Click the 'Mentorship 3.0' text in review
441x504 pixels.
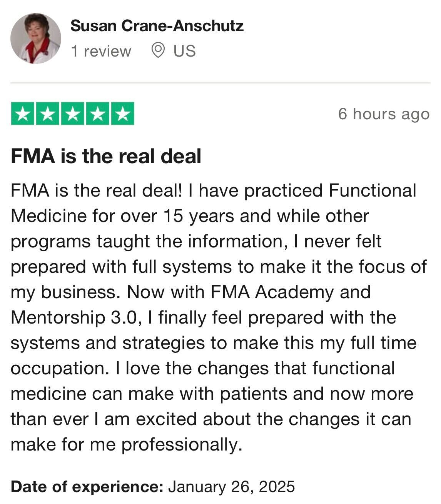tap(73, 318)
